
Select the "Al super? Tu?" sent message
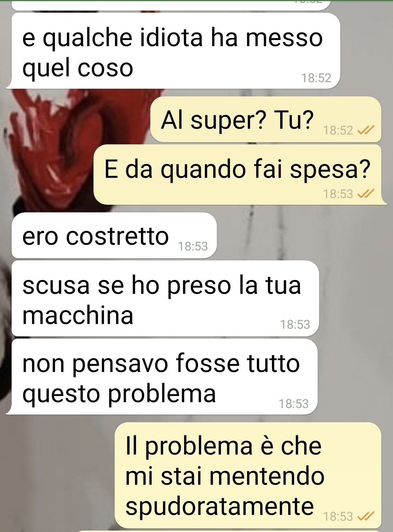point(266,119)
